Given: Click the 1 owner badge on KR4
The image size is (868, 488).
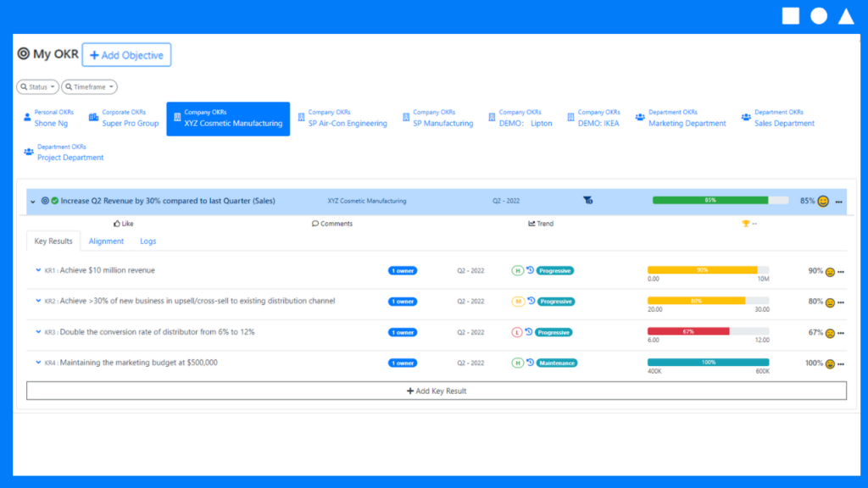Looking at the screenshot, I should tap(403, 363).
